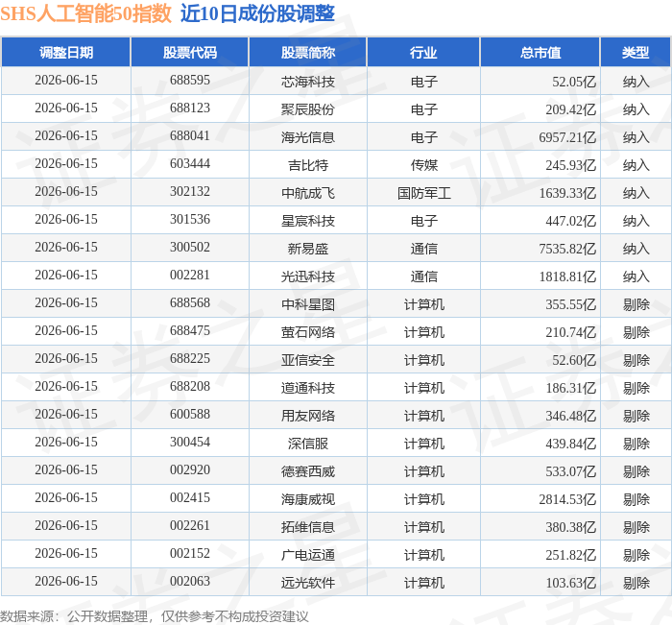Click the 调整日期 column header
The height and width of the screenshot is (625, 672).
point(66,52)
